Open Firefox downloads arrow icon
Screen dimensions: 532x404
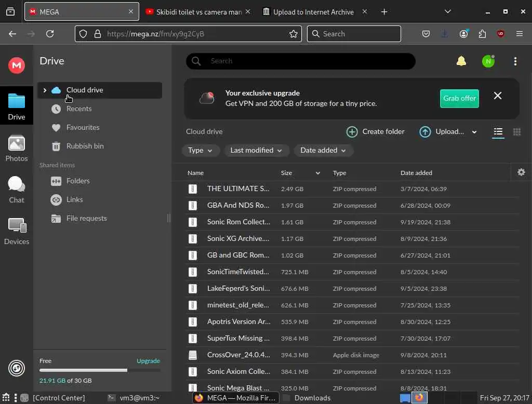click(444, 34)
